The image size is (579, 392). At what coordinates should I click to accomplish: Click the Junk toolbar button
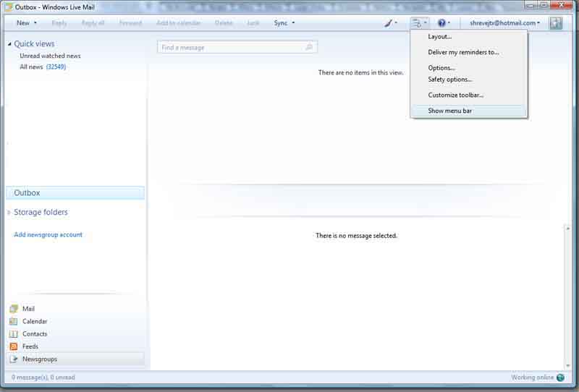click(253, 23)
